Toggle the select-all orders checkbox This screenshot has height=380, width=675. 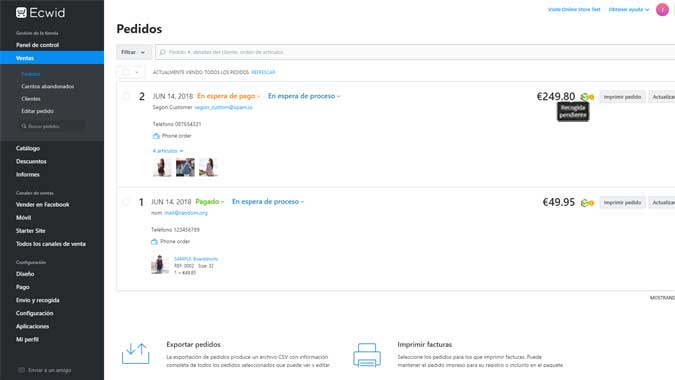pyautogui.click(x=126, y=72)
